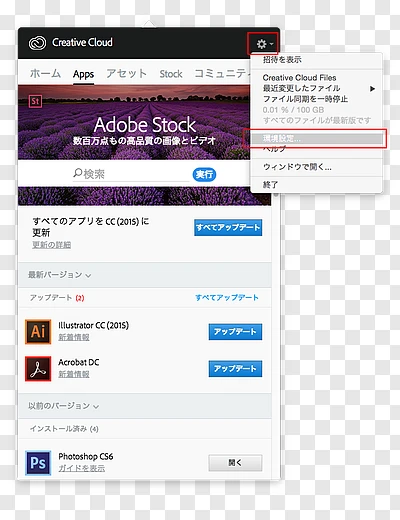Switch to the Stock tab
The width and height of the screenshot is (400, 520).
click(171, 74)
